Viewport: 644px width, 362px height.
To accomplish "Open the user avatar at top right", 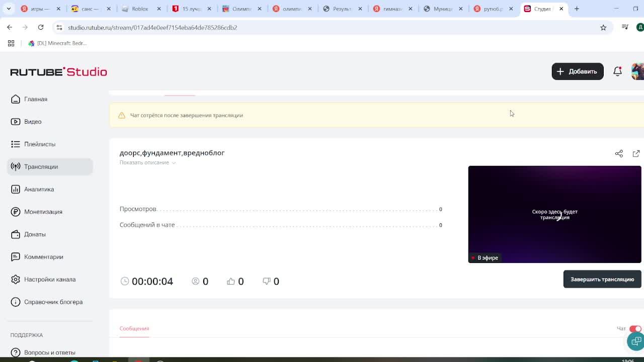I will pos(637,71).
